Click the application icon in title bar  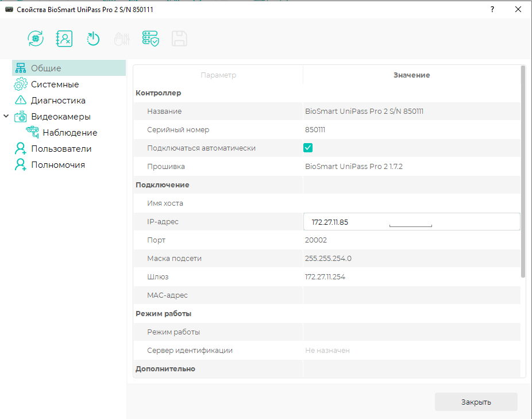(9, 10)
